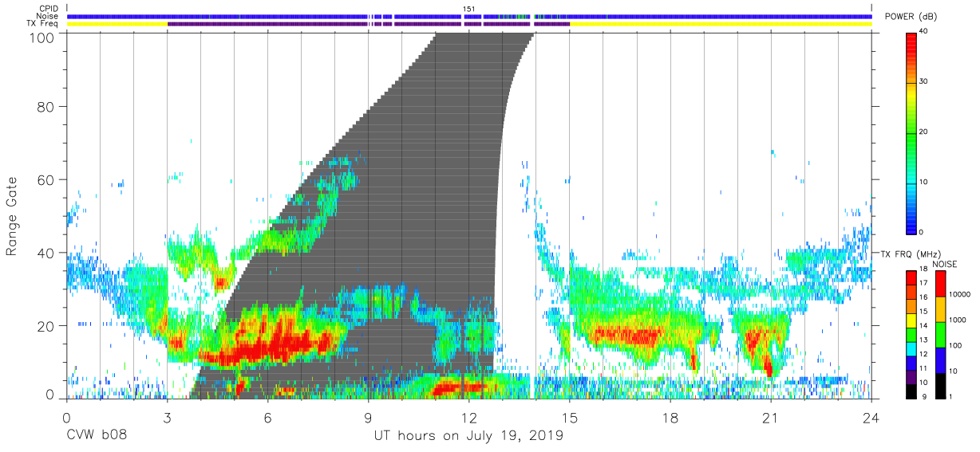
Task: Click the TX FRQ (MHz) legend title
Action: point(911,254)
